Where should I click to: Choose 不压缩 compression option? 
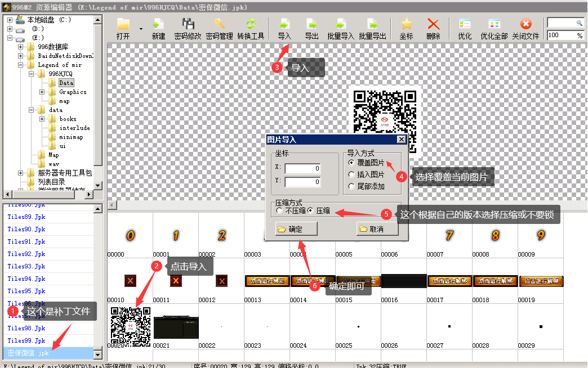[x=279, y=210]
